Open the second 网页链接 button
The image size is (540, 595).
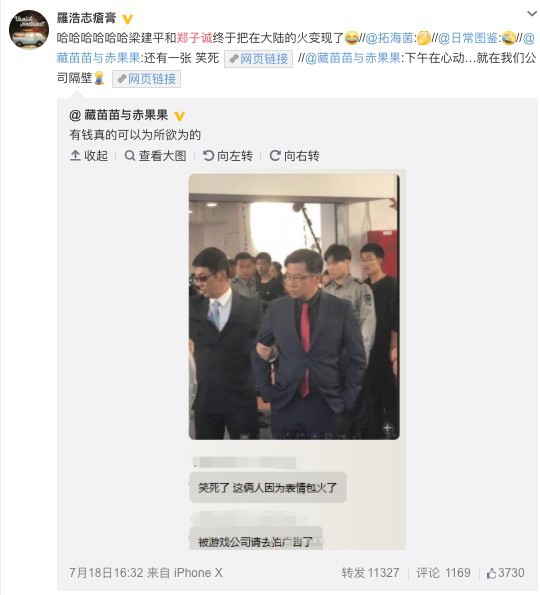click(x=146, y=79)
